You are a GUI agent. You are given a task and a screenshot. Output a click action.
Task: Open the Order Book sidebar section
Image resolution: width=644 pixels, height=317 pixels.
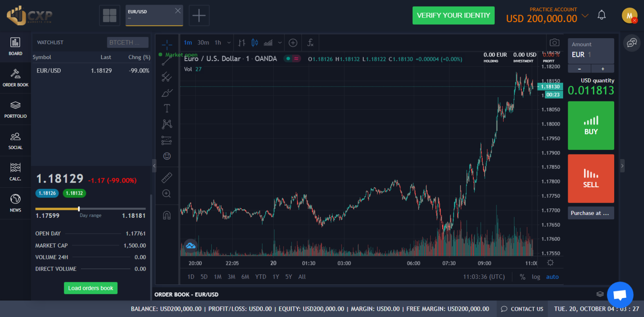(x=16, y=78)
